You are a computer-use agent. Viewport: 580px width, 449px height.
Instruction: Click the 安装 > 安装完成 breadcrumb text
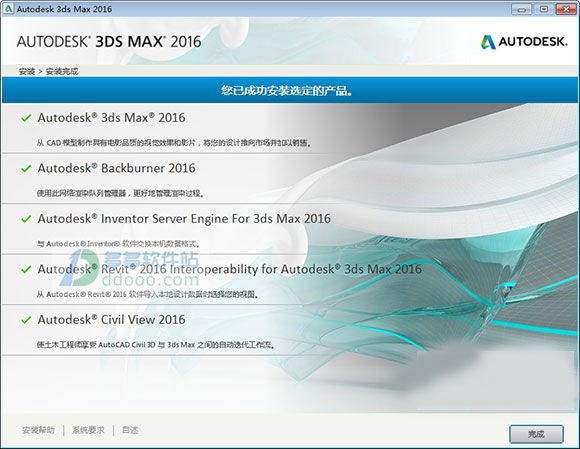[48, 71]
